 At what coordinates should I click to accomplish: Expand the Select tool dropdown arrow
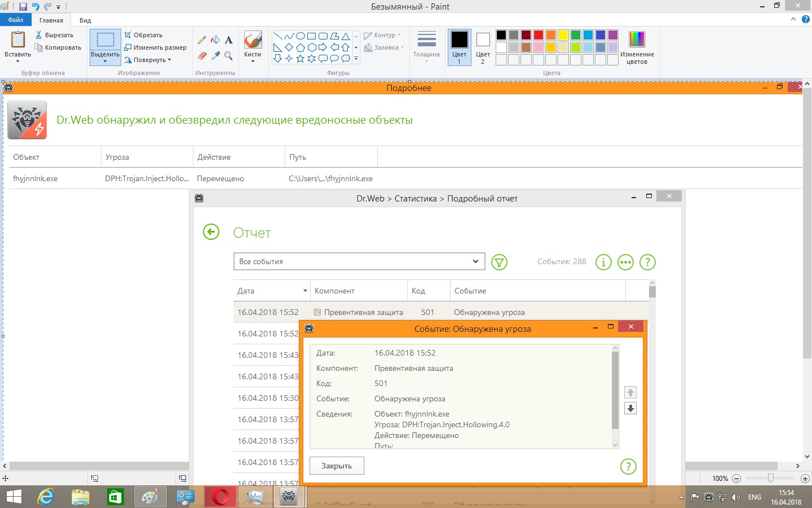coord(105,61)
